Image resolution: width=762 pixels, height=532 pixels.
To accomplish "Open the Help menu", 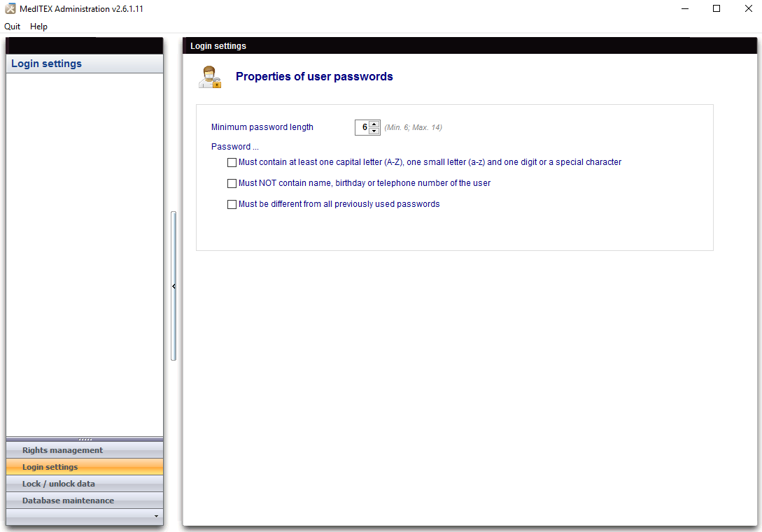I will click(39, 27).
